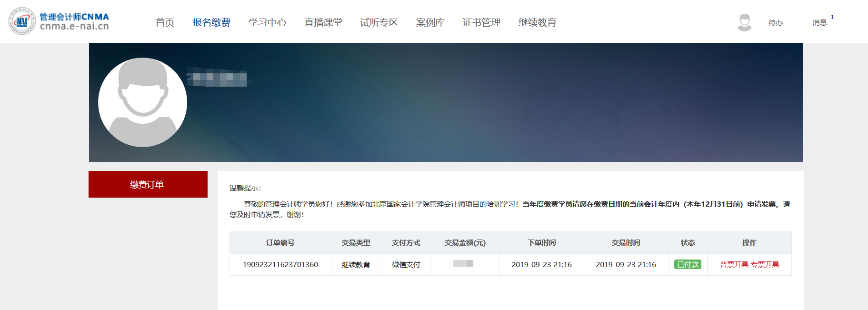Screen dimensions: 868x310
Task: Click the 订单编号 column header
Action: (x=280, y=243)
